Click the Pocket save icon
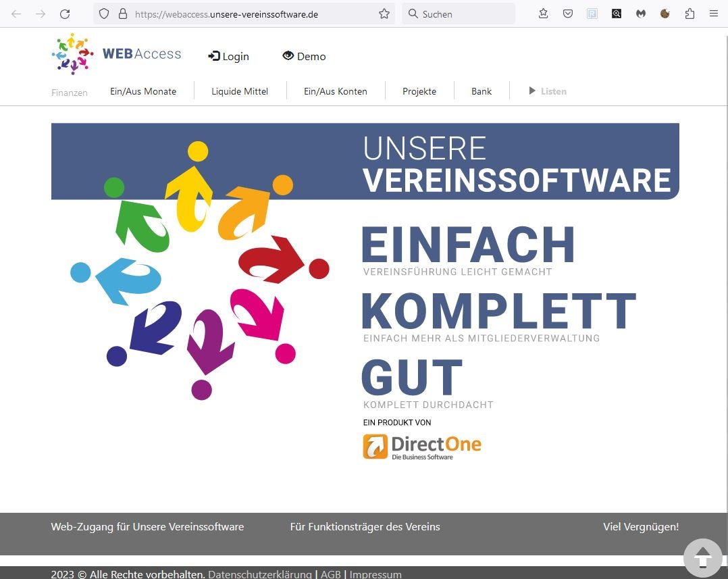This screenshot has height=579, width=728. tap(568, 14)
